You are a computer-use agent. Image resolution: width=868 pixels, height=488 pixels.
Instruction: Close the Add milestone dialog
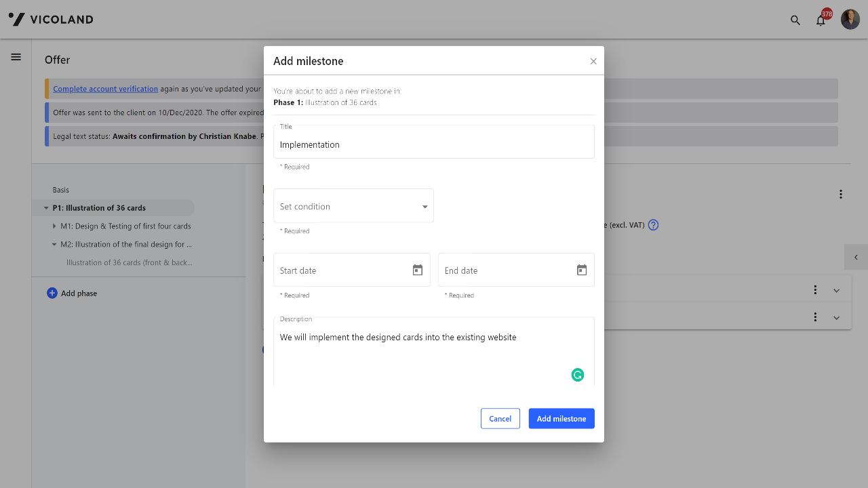click(593, 61)
